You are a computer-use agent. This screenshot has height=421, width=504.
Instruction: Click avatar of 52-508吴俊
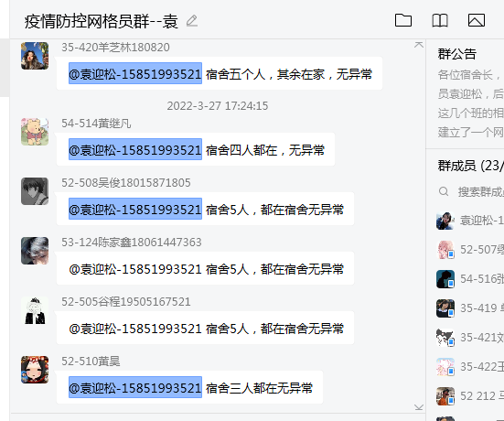tap(35, 191)
